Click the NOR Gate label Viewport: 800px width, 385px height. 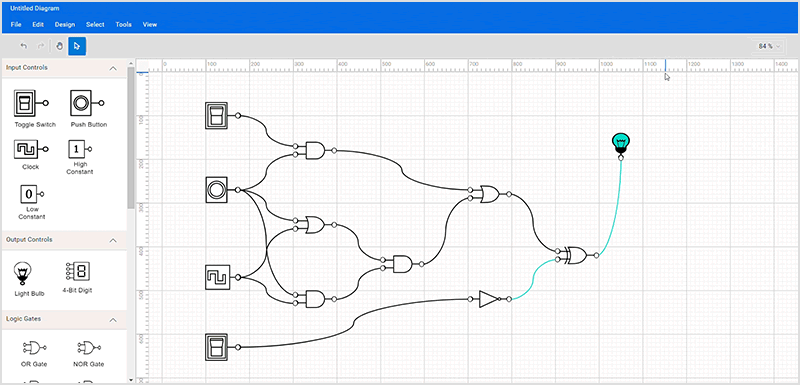[x=89, y=364]
